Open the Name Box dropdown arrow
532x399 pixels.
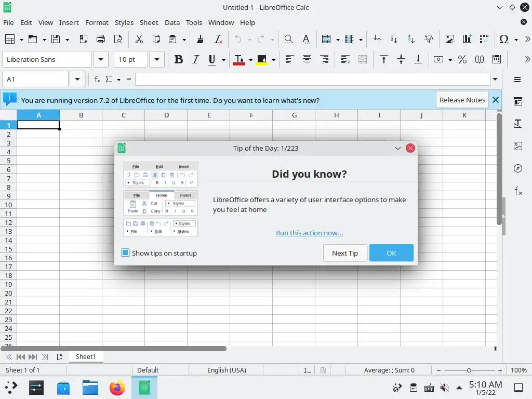[77, 79]
